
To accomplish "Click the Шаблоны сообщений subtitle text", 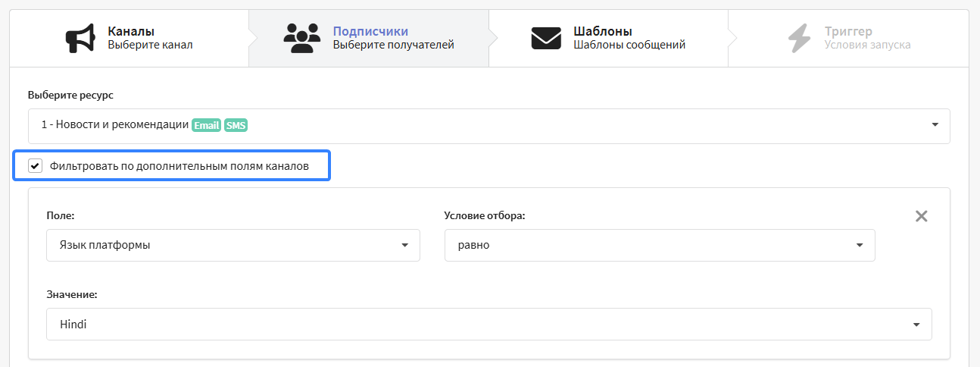I will pyautogui.click(x=629, y=45).
